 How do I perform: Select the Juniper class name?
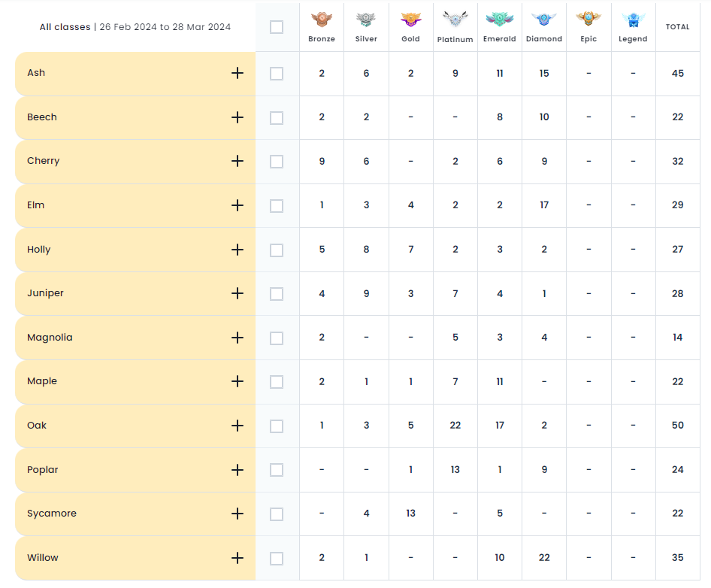coord(45,293)
